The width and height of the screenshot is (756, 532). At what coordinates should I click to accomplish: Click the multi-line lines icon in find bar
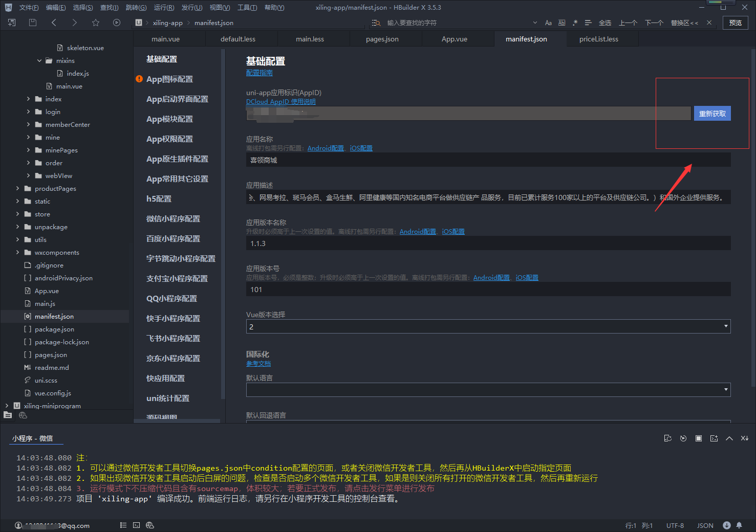coord(588,23)
